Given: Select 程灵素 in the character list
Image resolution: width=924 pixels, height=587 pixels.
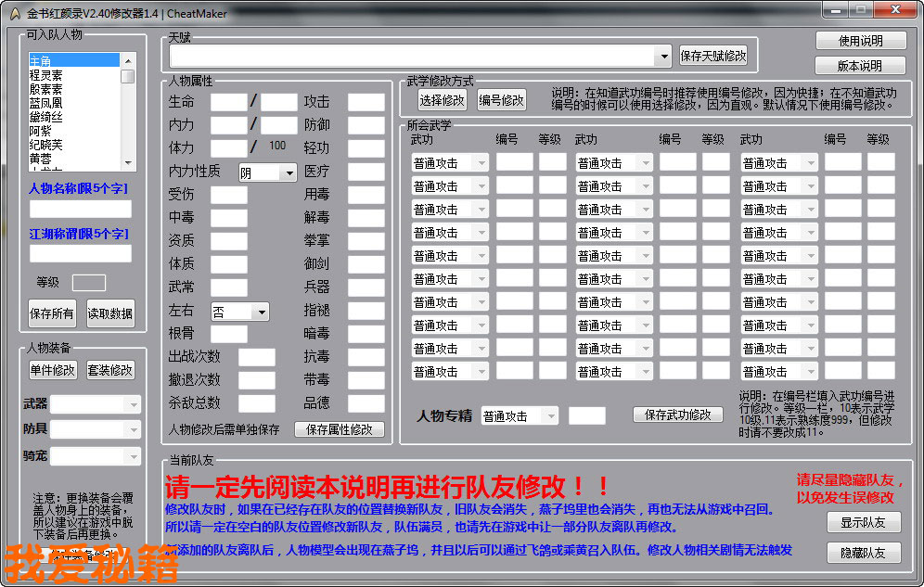Looking at the screenshot, I should (46, 75).
